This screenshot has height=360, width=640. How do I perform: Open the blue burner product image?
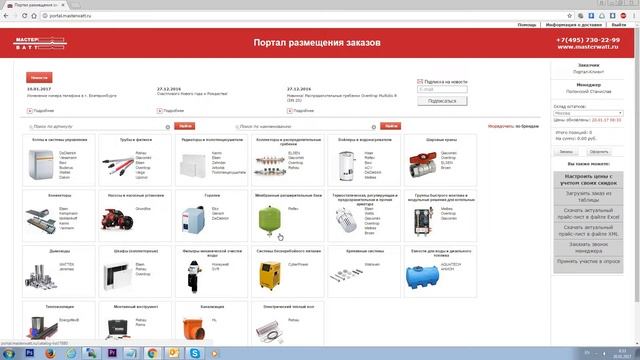[193, 220]
